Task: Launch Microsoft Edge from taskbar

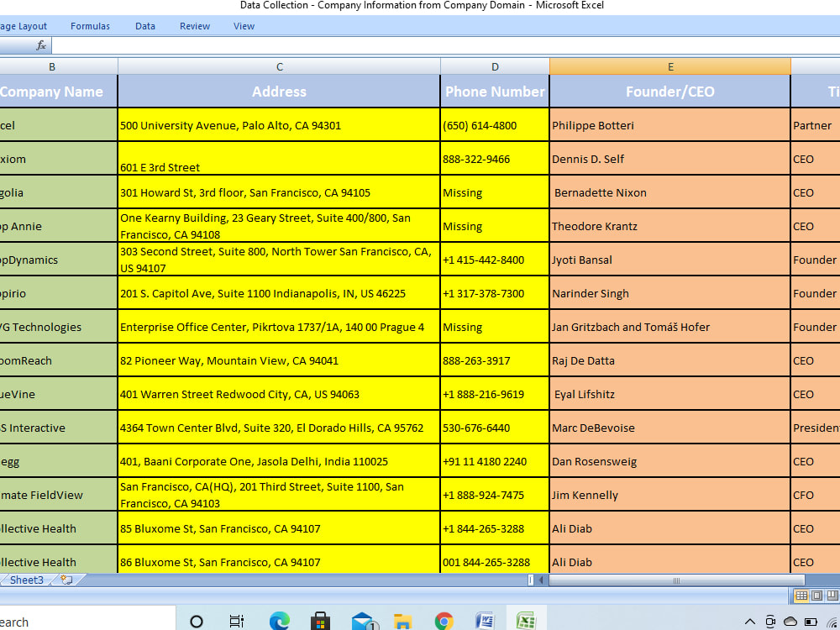Action: [x=279, y=622]
